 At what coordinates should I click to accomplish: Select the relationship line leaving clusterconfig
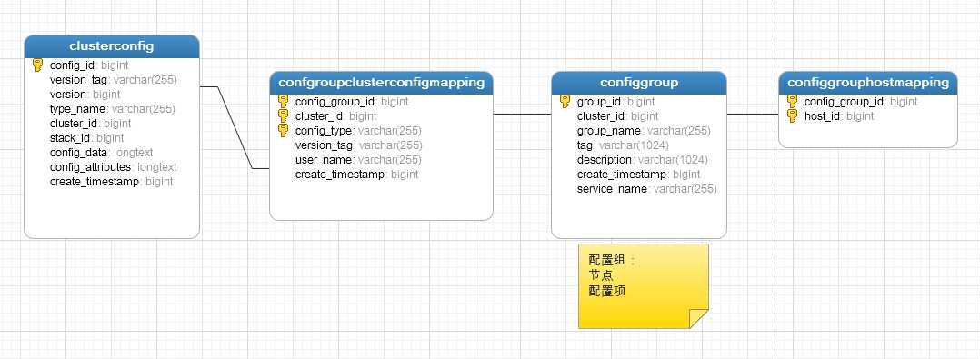tap(235, 127)
